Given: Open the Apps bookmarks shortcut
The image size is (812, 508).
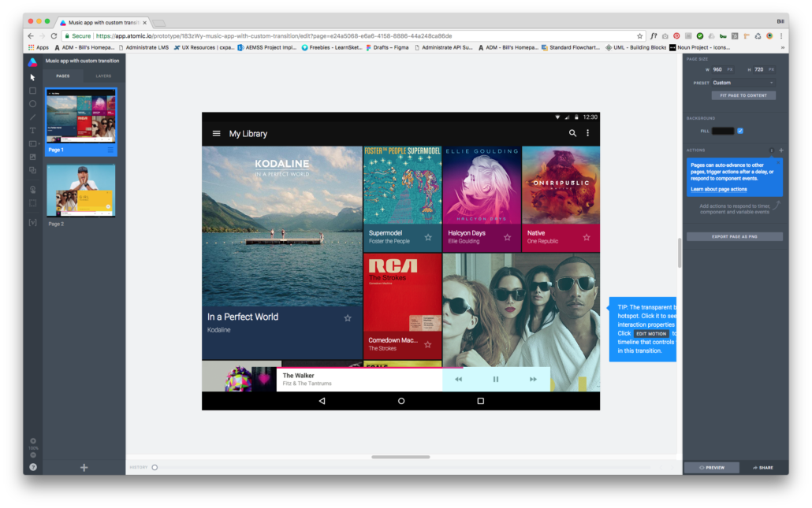Looking at the screenshot, I should coord(39,47).
